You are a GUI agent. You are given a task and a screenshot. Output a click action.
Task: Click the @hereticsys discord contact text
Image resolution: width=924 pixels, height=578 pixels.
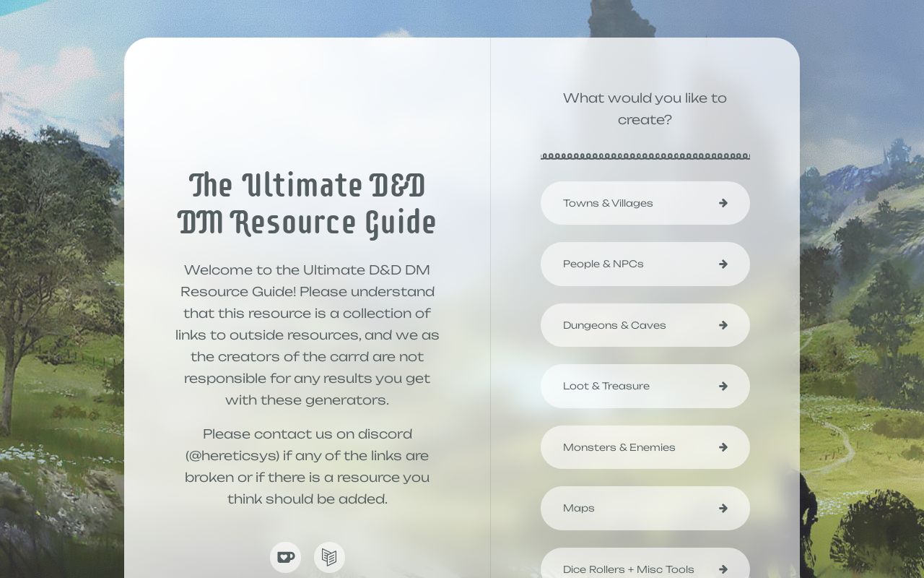[x=232, y=456]
